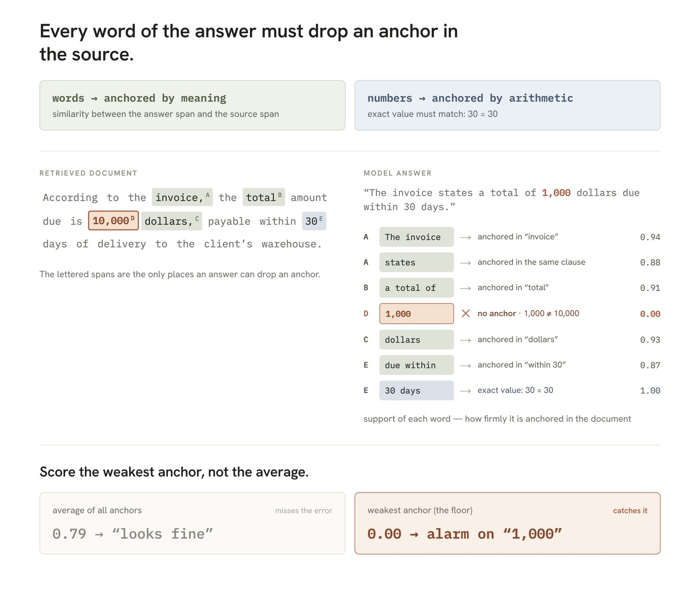Screen dimensions: 700x591
Task: Click the arrow beside "The invoice" chip
Action: tap(465, 237)
